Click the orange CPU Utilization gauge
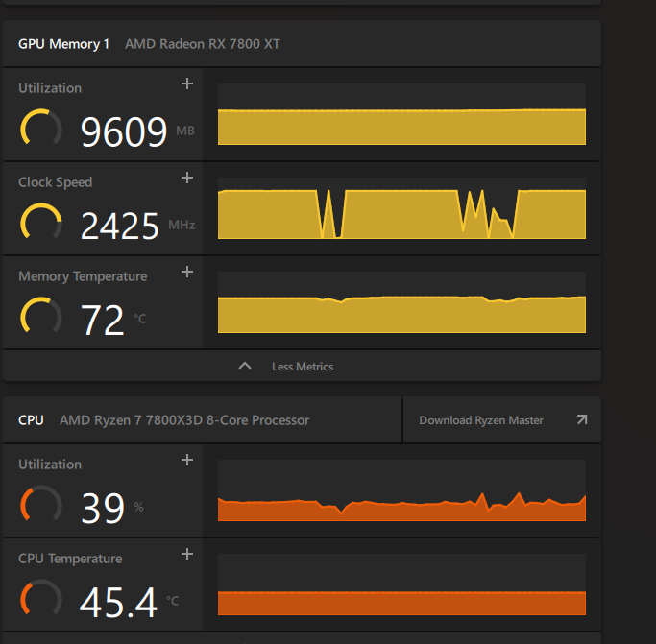 pos(40,506)
